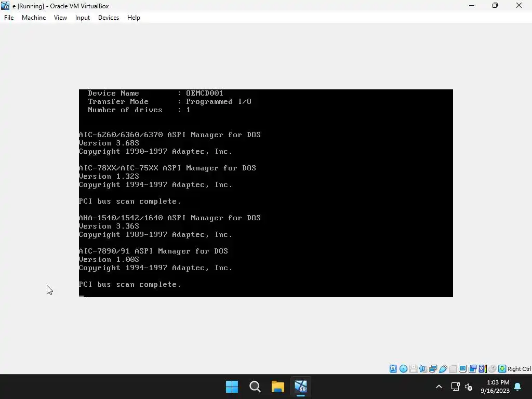Click the USB devices status icon
This screenshot has height=399, width=532.
[x=443, y=369]
